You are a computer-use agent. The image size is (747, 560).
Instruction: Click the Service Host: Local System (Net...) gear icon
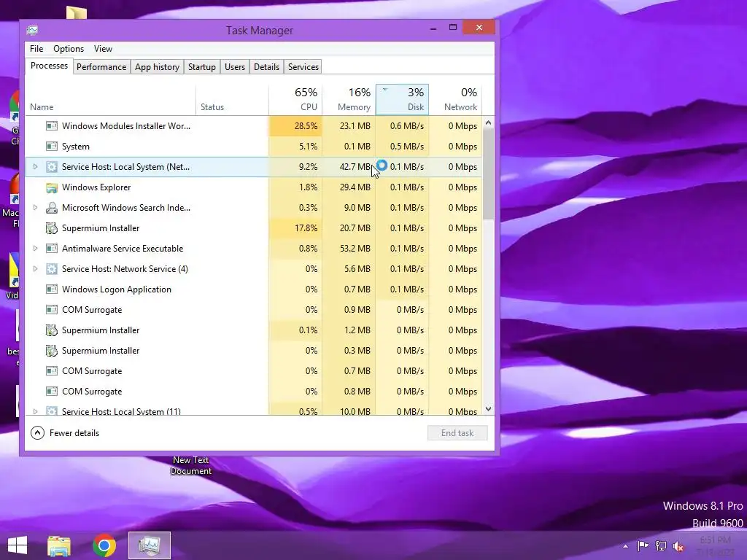pos(52,167)
